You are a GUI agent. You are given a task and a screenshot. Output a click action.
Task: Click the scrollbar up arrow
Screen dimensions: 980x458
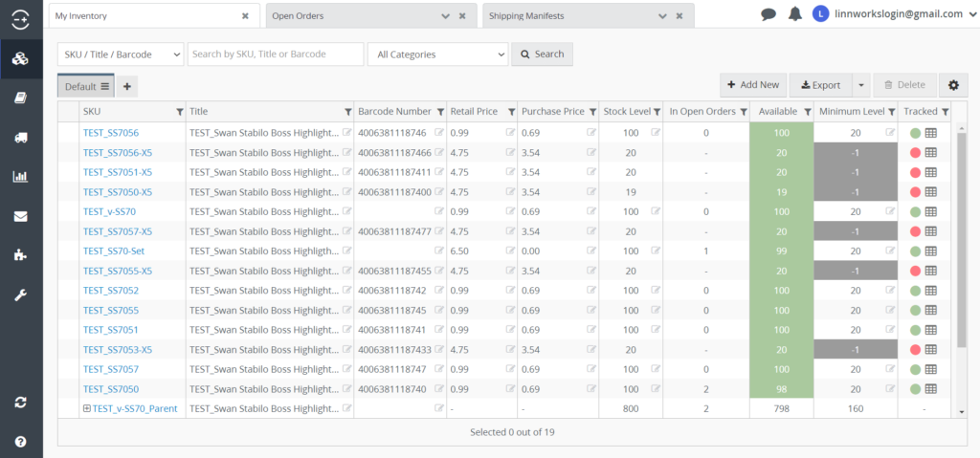(x=961, y=127)
